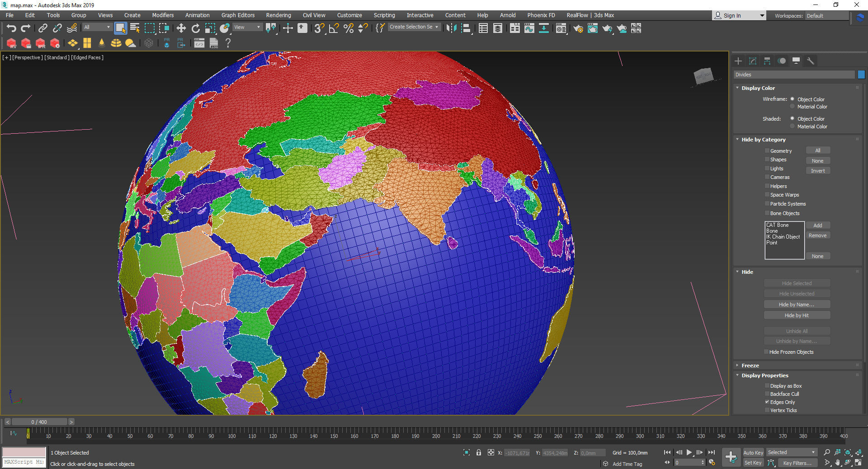868x469 pixels.
Task: Activate the Select and Scale tool
Action: (210, 28)
